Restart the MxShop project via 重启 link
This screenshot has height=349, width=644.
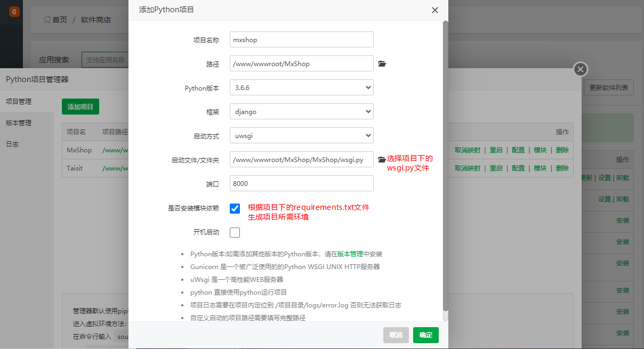pyautogui.click(x=496, y=150)
